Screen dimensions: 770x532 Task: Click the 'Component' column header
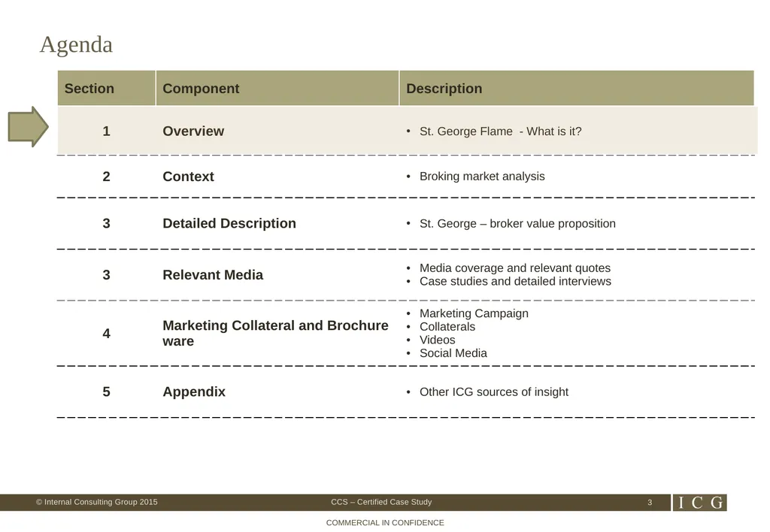(x=277, y=89)
